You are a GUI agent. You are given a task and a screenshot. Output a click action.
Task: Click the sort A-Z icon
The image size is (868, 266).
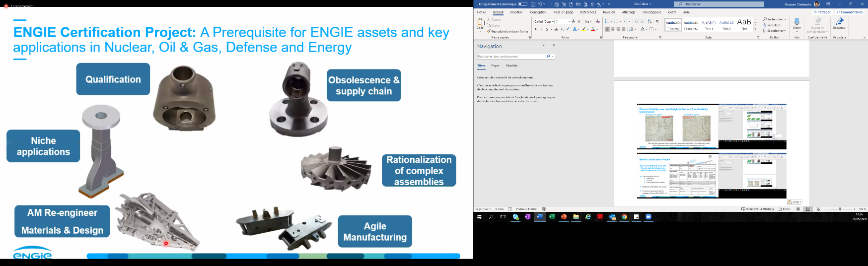click(650, 21)
